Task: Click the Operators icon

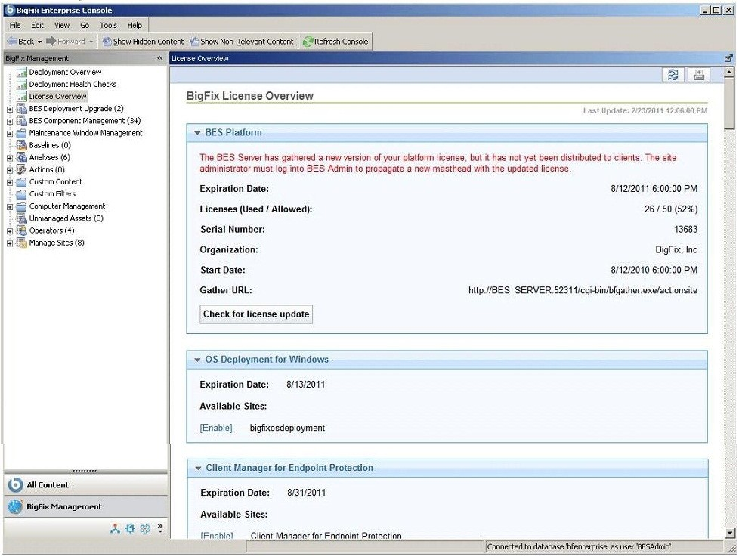Action: (22, 230)
